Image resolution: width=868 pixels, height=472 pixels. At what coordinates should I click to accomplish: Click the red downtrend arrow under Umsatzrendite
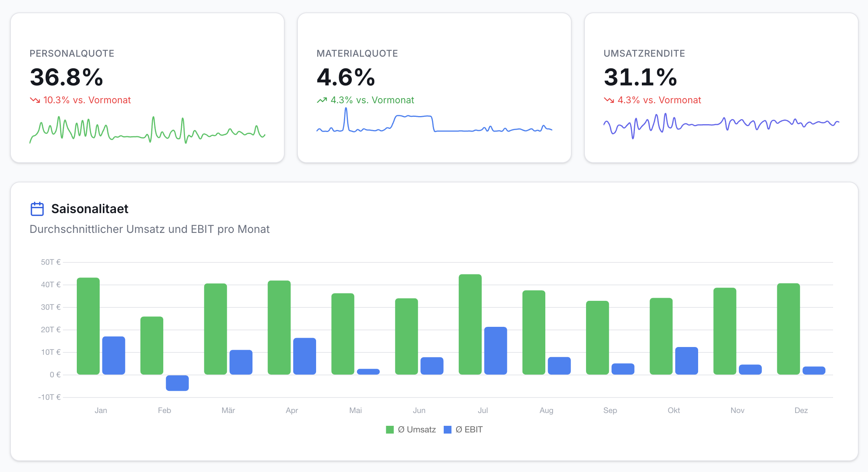[x=609, y=100]
